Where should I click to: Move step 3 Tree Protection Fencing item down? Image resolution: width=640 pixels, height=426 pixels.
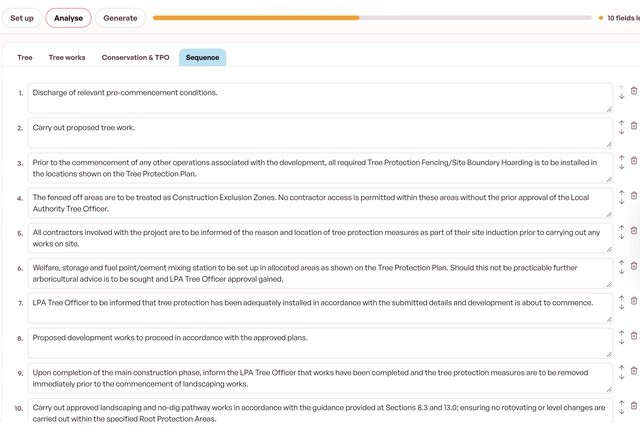pyautogui.click(x=621, y=166)
